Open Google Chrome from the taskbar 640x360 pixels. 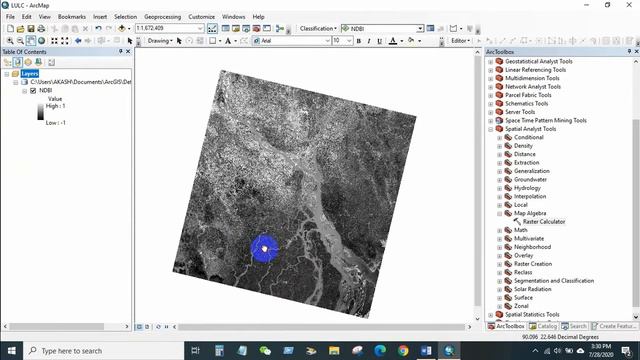tap(403, 351)
